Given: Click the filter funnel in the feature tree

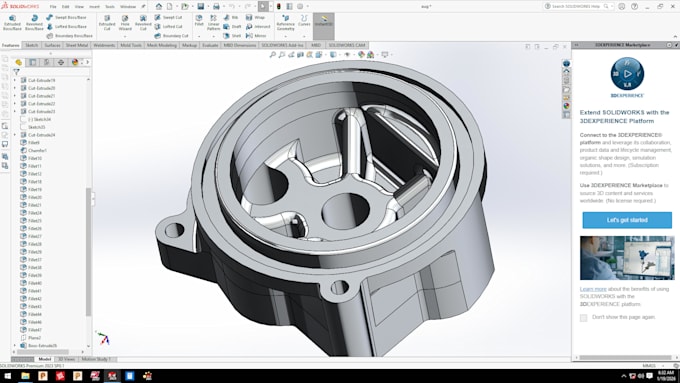Looking at the screenshot, I should [16, 72].
